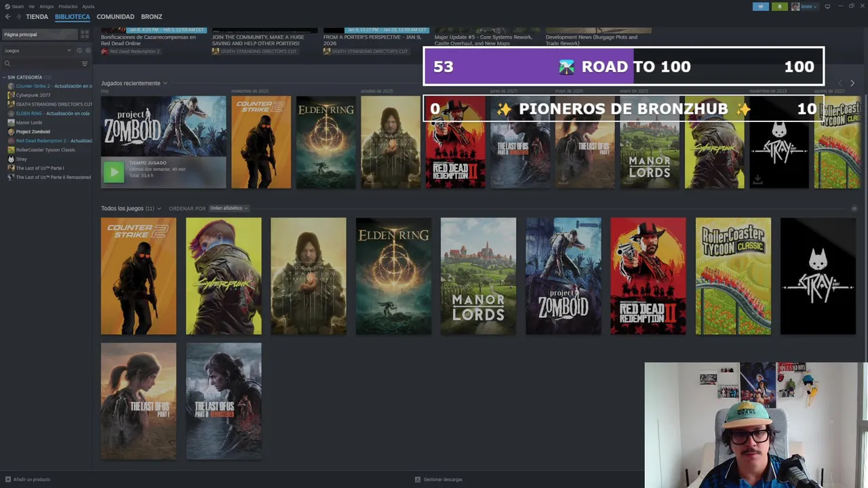Open advanced filters icon beside search
Image resolution: width=868 pixels, height=488 pixels.
[x=85, y=64]
